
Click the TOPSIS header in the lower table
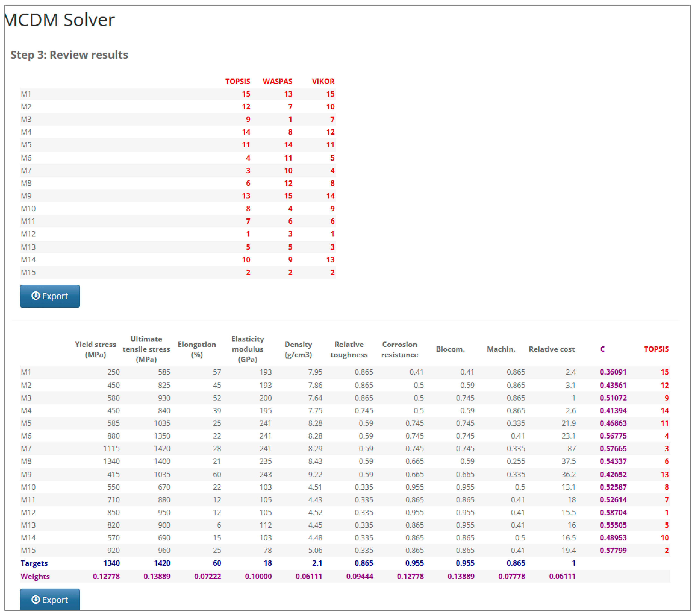pos(656,349)
